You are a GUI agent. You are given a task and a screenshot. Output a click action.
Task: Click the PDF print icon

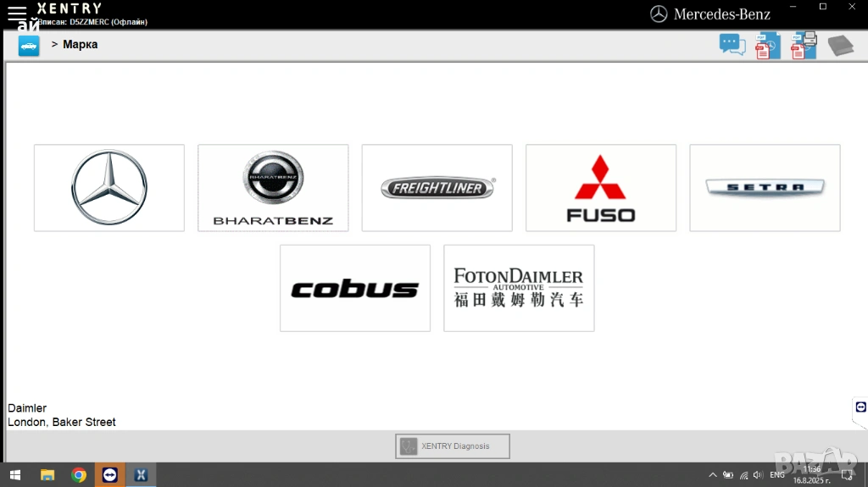[x=804, y=45]
